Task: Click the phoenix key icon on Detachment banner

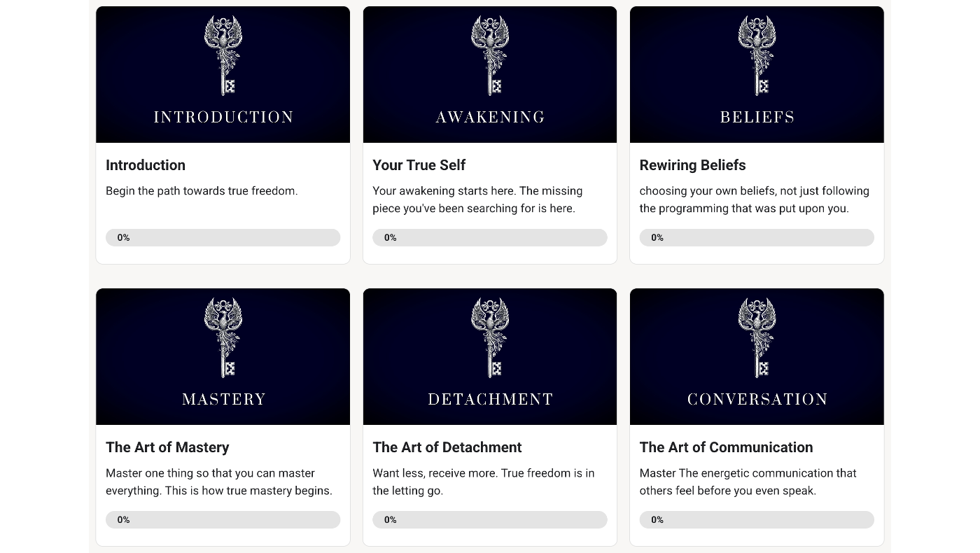Action: click(490, 338)
